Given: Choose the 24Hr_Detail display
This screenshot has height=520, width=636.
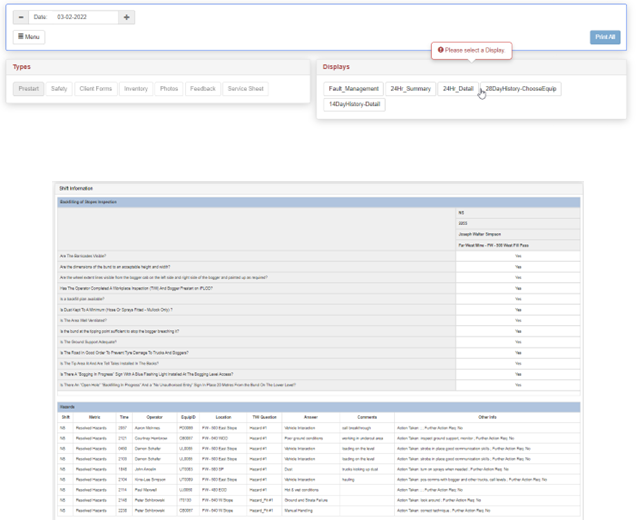Looking at the screenshot, I should (x=458, y=89).
